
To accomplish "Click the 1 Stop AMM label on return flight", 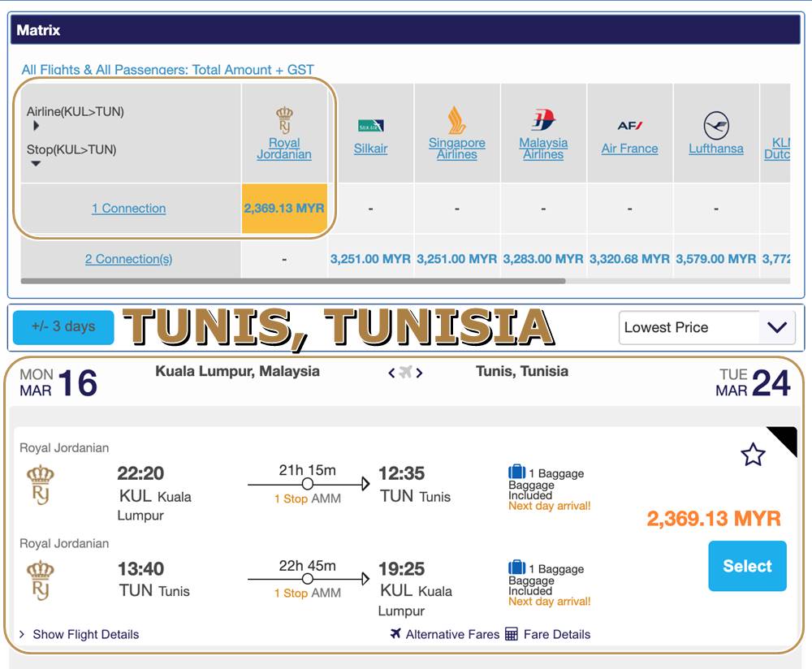I will (308, 593).
